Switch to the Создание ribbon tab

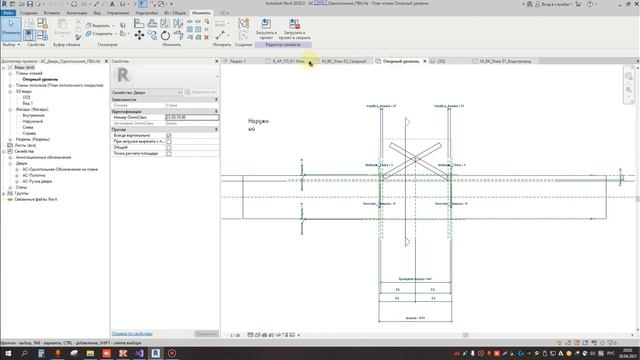tap(29, 13)
